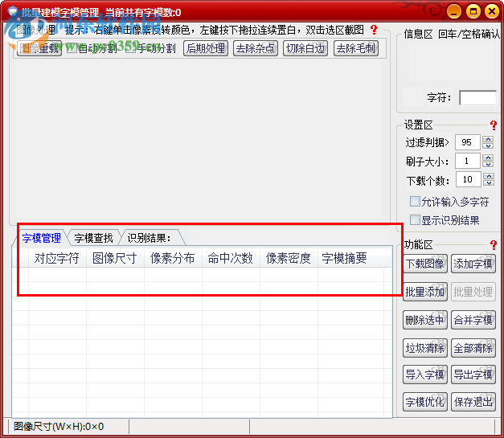Viewport: 504px width, 438px height.
Task: Minimize the window with yellow button
Action: [x=454, y=12]
